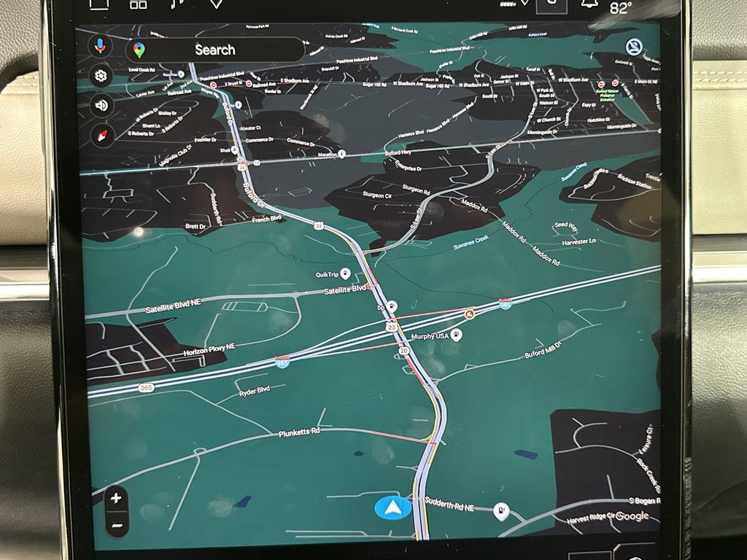Select the Marathon gas station pin

point(341,154)
